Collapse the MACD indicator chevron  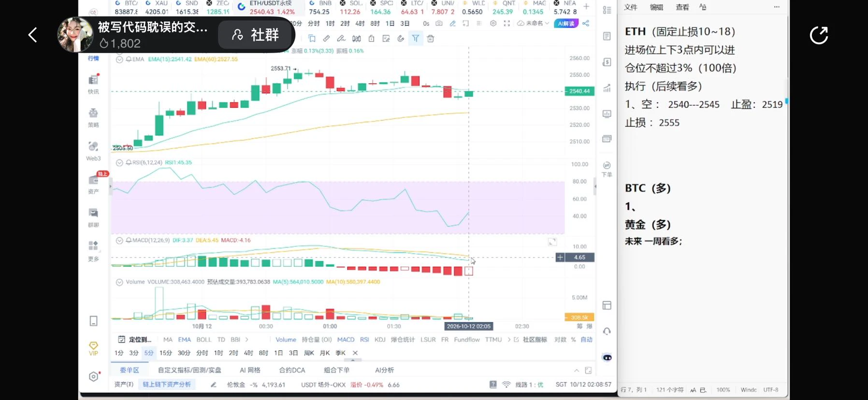pos(119,240)
